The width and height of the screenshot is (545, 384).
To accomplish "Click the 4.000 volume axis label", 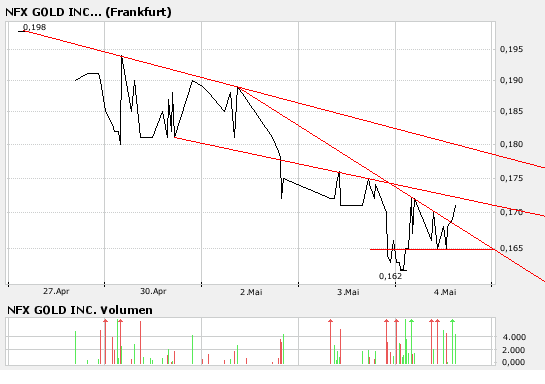I will pos(514,337).
